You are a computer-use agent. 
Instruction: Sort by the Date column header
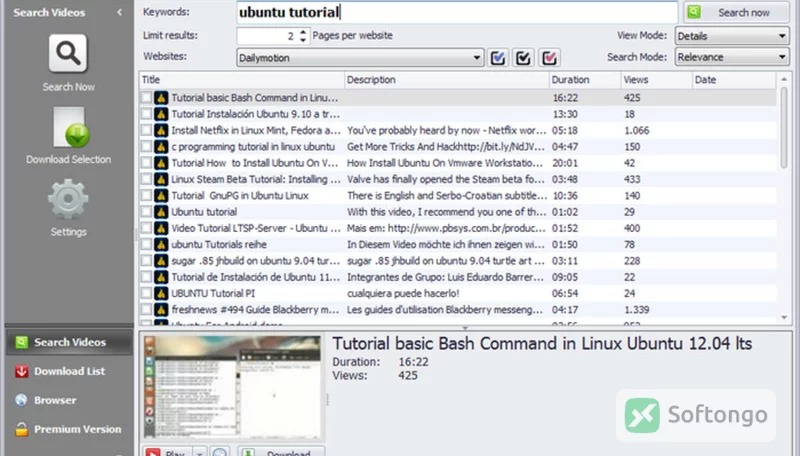tap(734, 80)
